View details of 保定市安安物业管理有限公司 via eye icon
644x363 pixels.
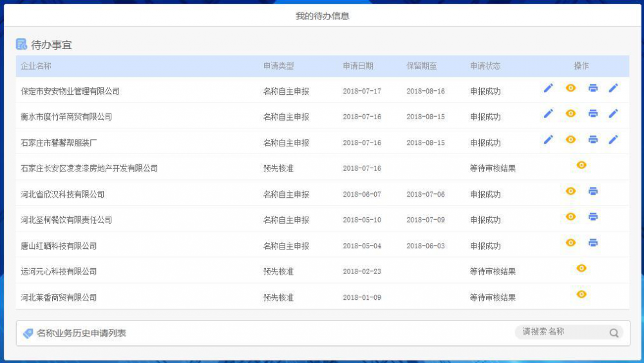pos(571,88)
